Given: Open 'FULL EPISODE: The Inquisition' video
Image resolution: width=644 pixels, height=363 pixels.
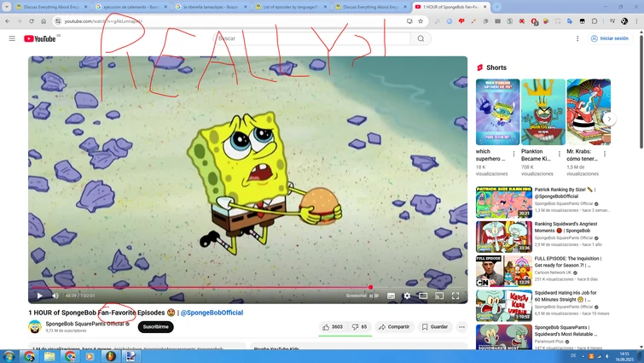Looking at the screenshot, I should (x=504, y=271).
